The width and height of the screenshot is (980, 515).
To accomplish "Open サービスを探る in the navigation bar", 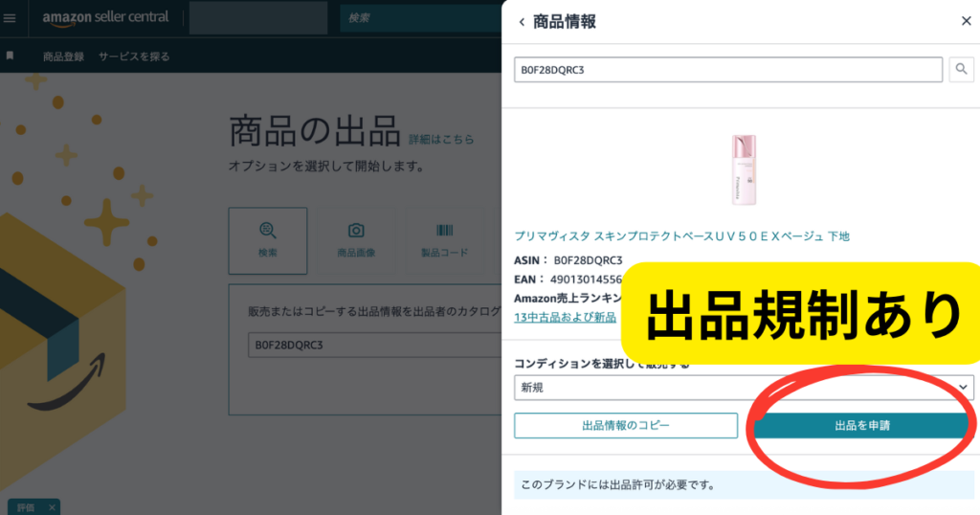I will tap(134, 56).
